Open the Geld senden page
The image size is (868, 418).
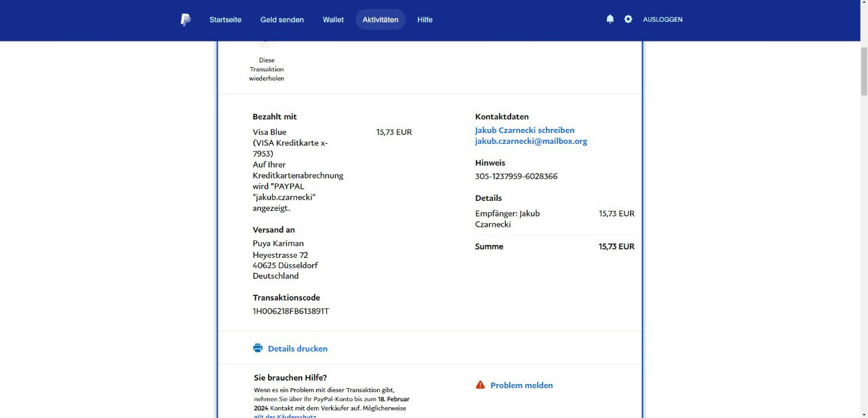(x=281, y=20)
